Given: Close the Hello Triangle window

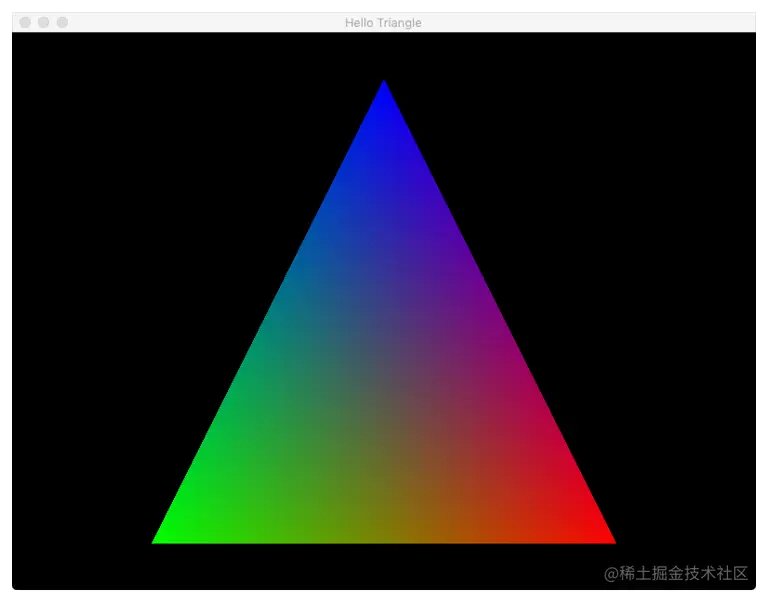Looking at the screenshot, I should coord(25,23).
